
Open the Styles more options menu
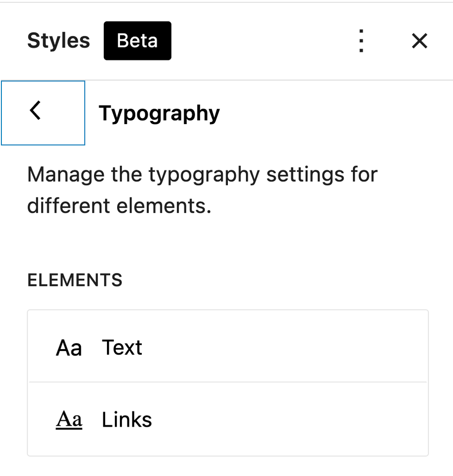pyautogui.click(x=361, y=41)
